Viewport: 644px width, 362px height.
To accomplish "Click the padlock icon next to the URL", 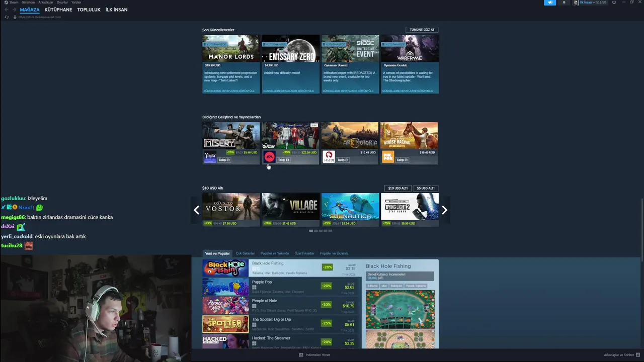I will [x=15, y=17].
